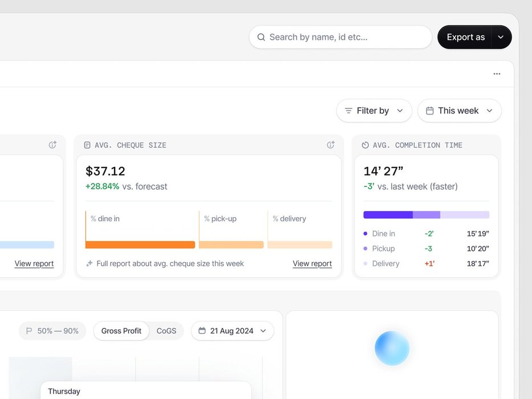This screenshot has height=399, width=532.
Task: Open the 21 Aug 2024 date dropdown
Action: click(x=233, y=331)
